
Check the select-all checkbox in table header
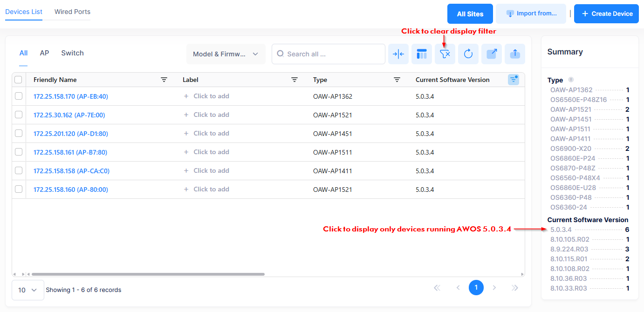pos(19,80)
